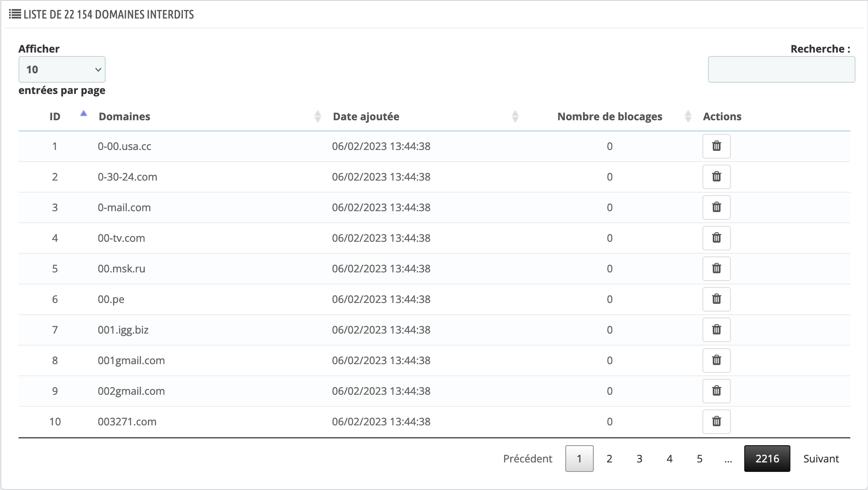Delete the 0-30-24.com domain entry

pos(716,177)
